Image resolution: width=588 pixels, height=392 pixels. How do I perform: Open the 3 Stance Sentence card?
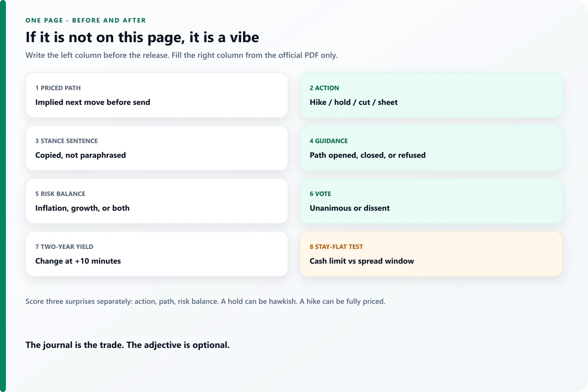[157, 148]
